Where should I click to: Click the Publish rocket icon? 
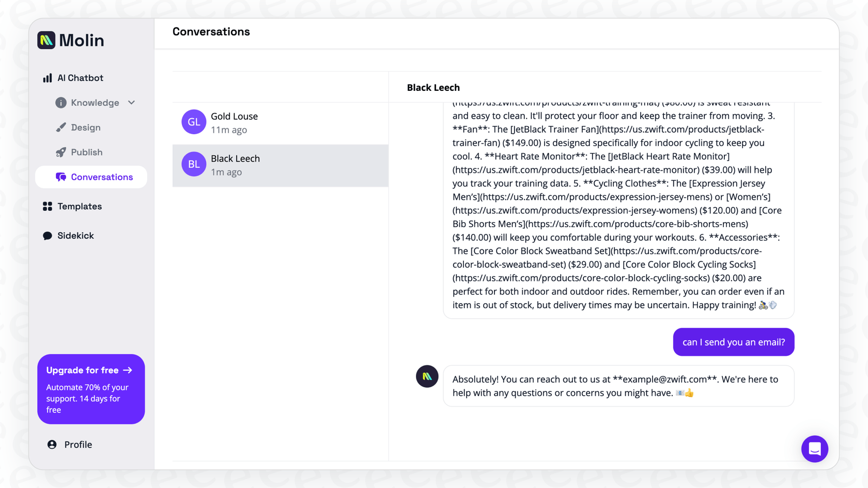coord(61,152)
